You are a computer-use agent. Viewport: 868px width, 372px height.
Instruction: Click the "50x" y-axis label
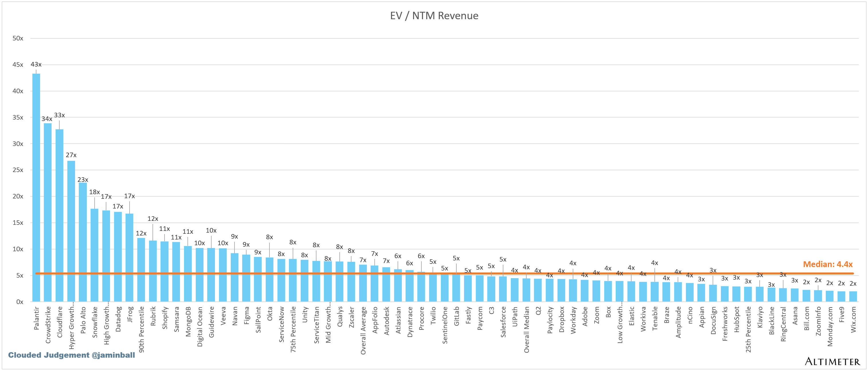click(18, 38)
